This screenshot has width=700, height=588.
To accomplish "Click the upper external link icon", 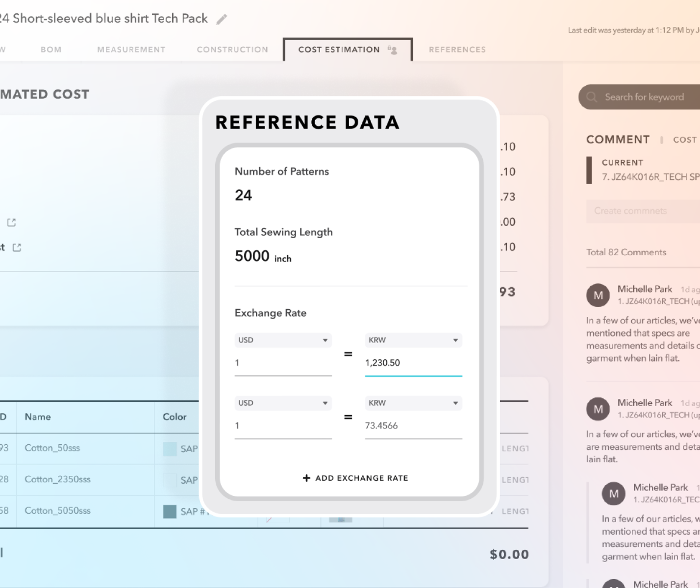I will click(x=12, y=222).
